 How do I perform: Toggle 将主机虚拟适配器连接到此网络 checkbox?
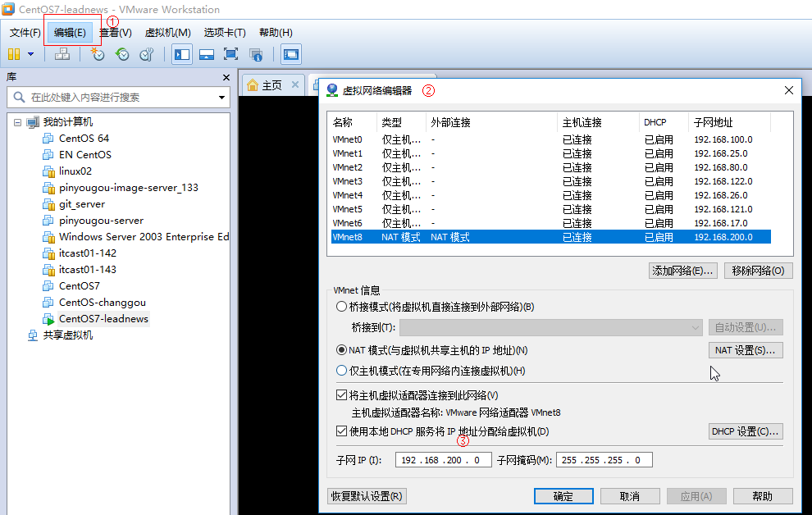[x=341, y=395]
